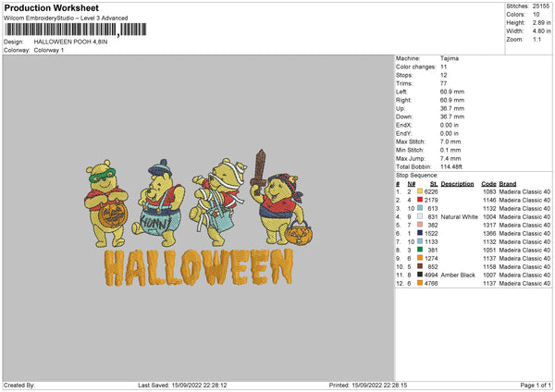The height and width of the screenshot is (392, 555).
Task: Select the red thread swatch, stop 2
Action: pyautogui.click(x=421, y=200)
